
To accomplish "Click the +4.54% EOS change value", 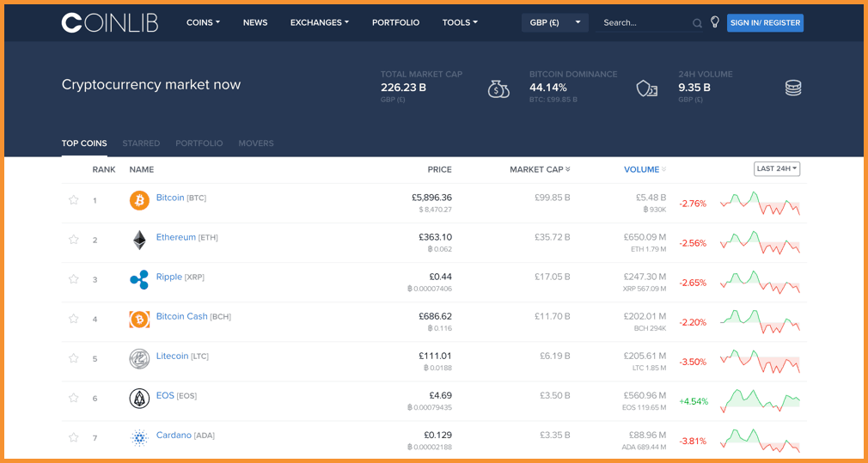I will pyautogui.click(x=694, y=402).
